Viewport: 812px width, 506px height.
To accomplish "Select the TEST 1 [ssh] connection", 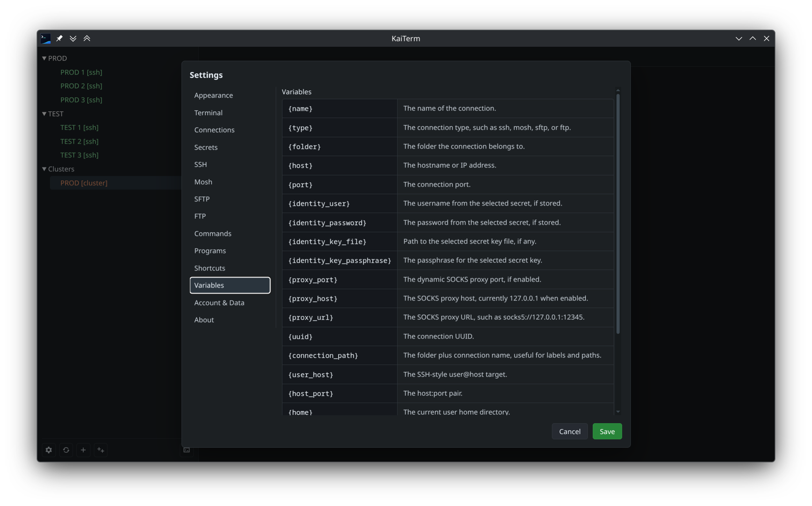I will coord(79,127).
